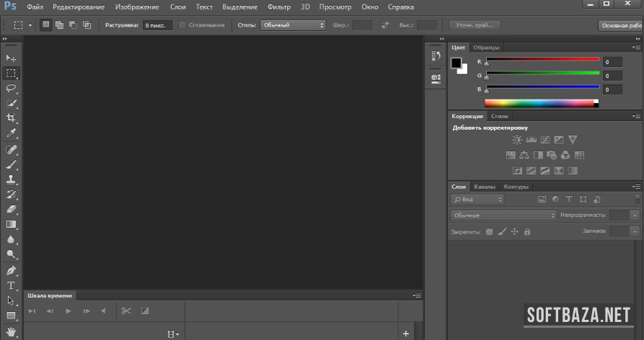The image size is (644, 340).
Task: Expand the Вид layer filter dropdown
Action: pos(477,199)
